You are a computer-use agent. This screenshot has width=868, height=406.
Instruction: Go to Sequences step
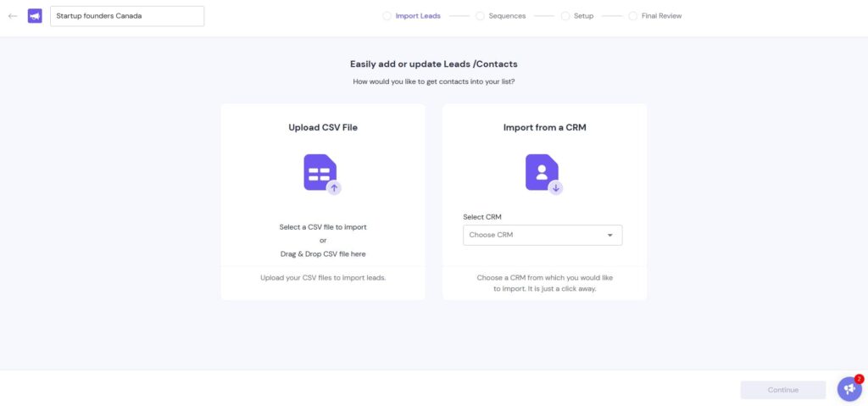pos(507,16)
